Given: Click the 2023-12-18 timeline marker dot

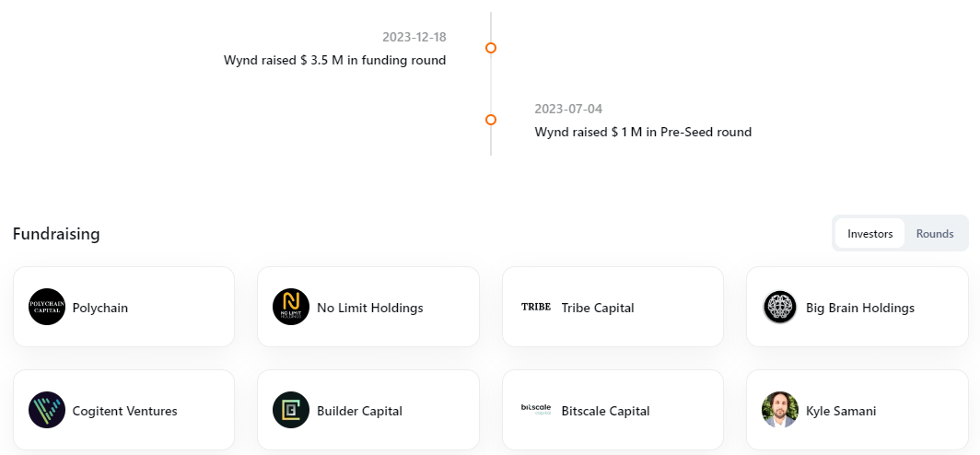Looking at the screenshot, I should pos(491,48).
